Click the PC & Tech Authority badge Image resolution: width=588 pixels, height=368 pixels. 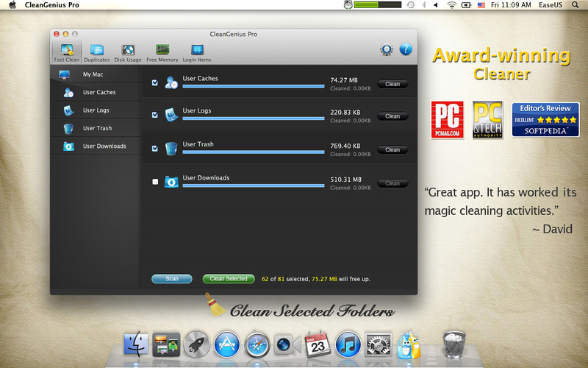click(487, 120)
